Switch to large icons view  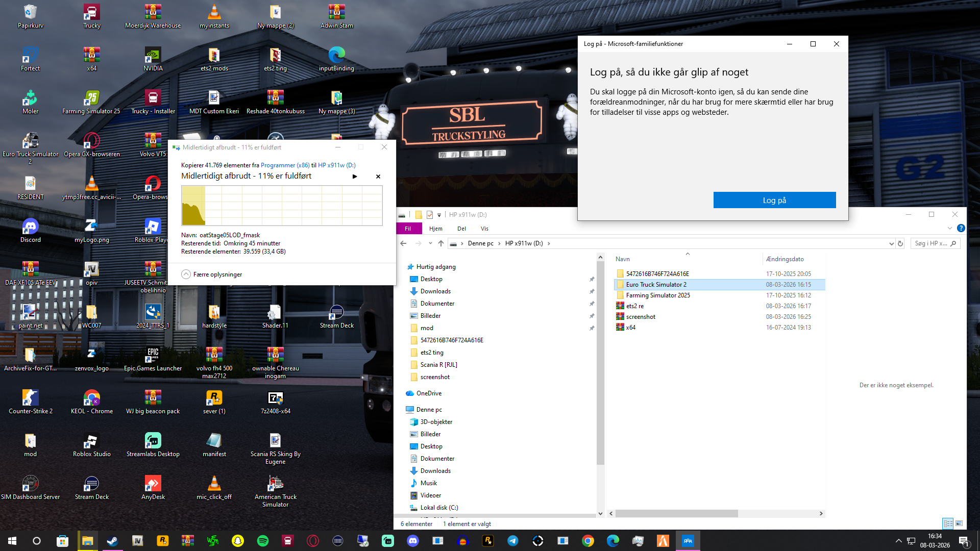click(959, 523)
